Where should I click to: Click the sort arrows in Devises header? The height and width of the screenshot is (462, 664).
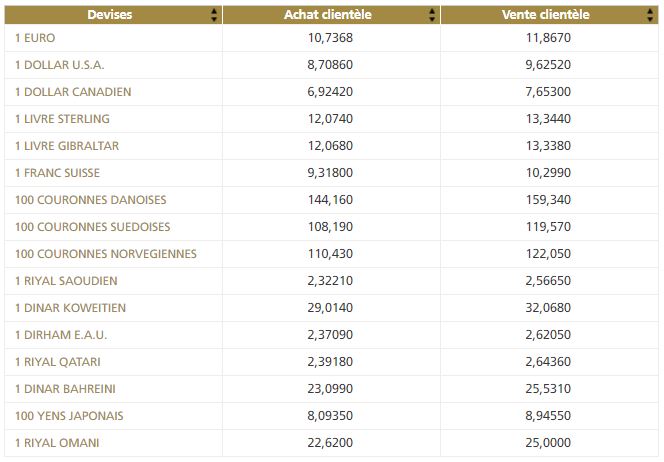(214, 15)
